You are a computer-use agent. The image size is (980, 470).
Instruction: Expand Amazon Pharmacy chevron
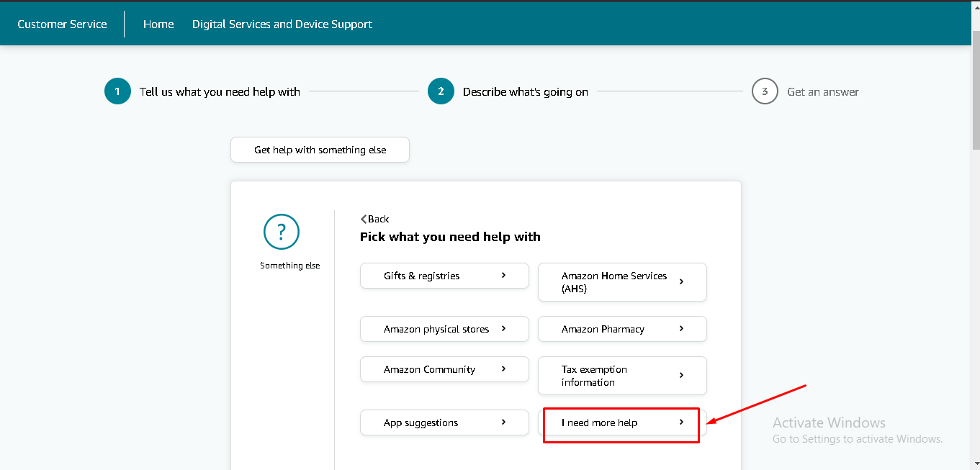pyautogui.click(x=681, y=329)
